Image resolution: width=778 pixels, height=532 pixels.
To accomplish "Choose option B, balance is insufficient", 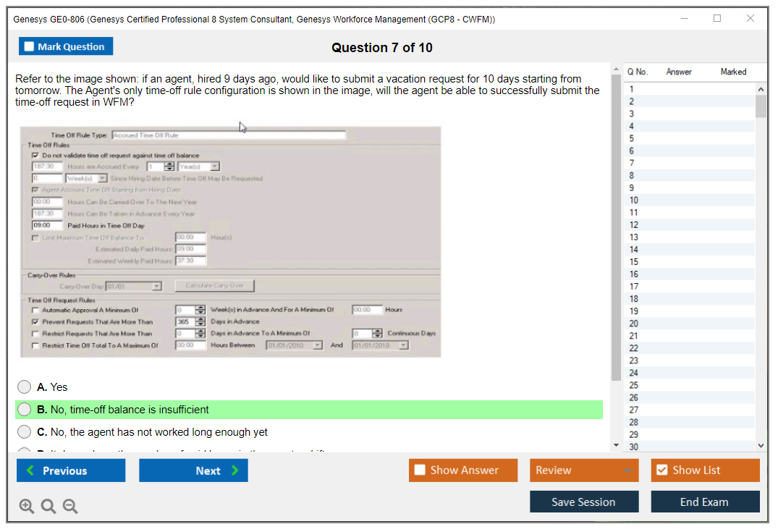I will pos(25,410).
